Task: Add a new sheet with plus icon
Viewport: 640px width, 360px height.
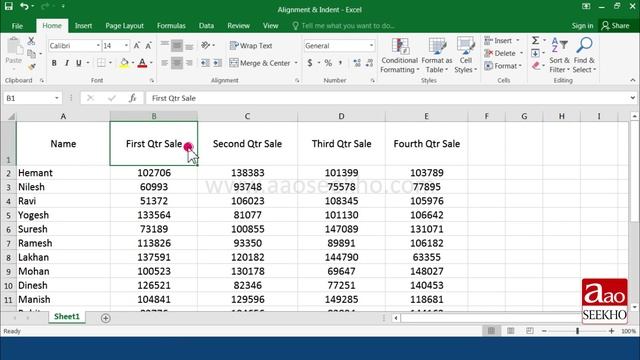Action: point(105,318)
